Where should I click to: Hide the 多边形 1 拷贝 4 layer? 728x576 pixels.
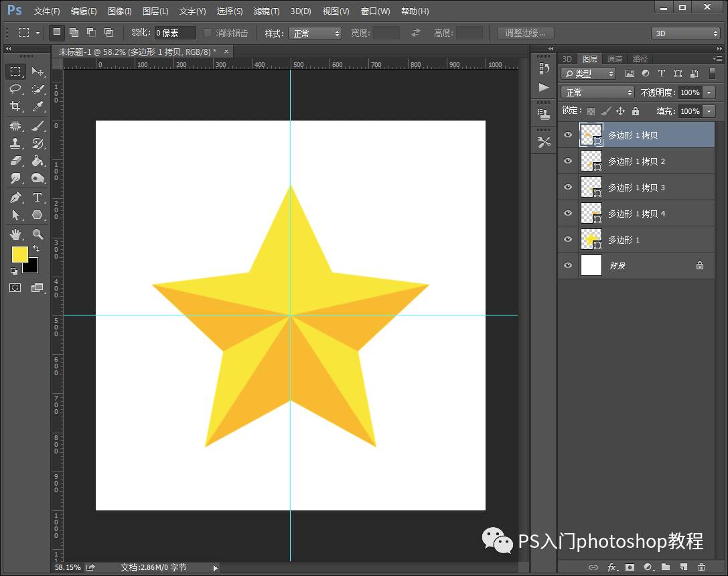pyautogui.click(x=568, y=213)
